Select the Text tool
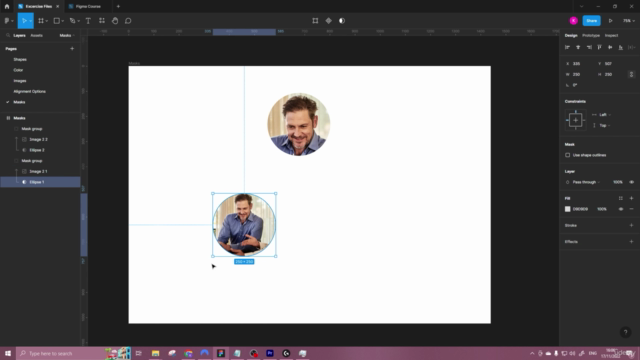Image resolution: width=640 pixels, height=360 pixels. 88,21
